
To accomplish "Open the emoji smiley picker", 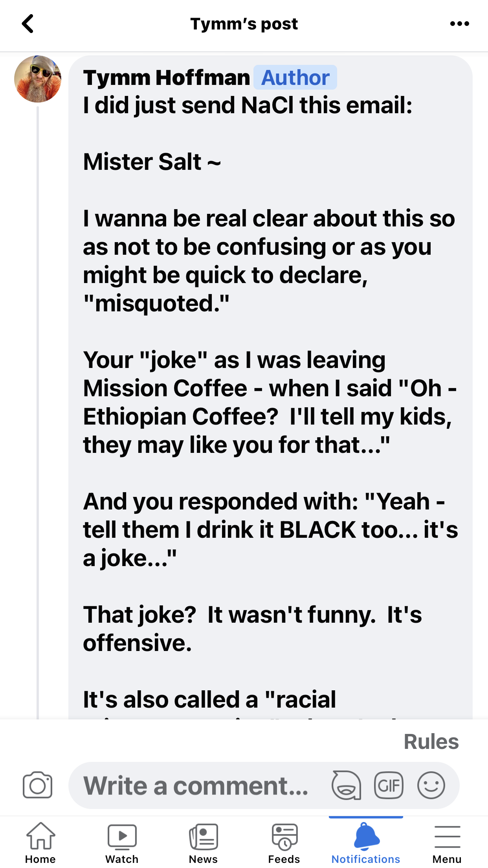I will [x=431, y=785].
